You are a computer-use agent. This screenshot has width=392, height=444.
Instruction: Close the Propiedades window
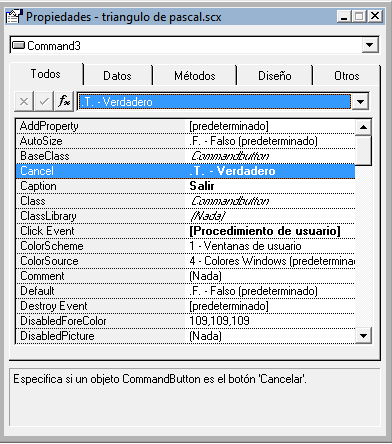pos(375,16)
